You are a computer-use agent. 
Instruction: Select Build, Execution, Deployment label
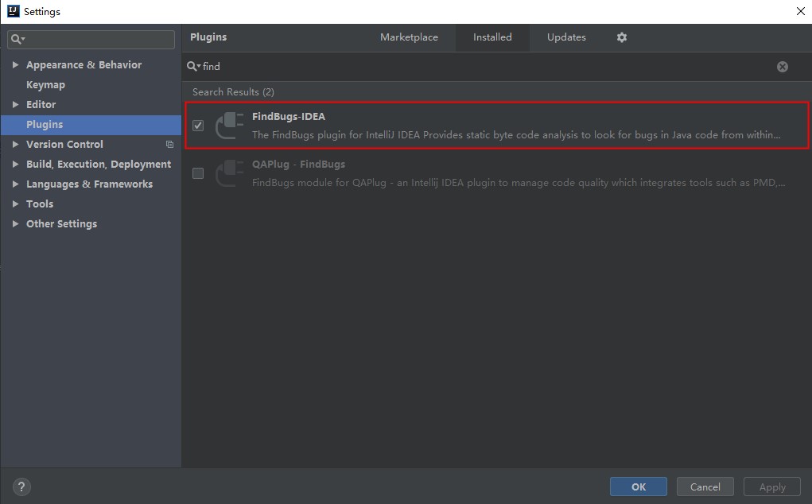pyautogui.click(x=99, y=165)
